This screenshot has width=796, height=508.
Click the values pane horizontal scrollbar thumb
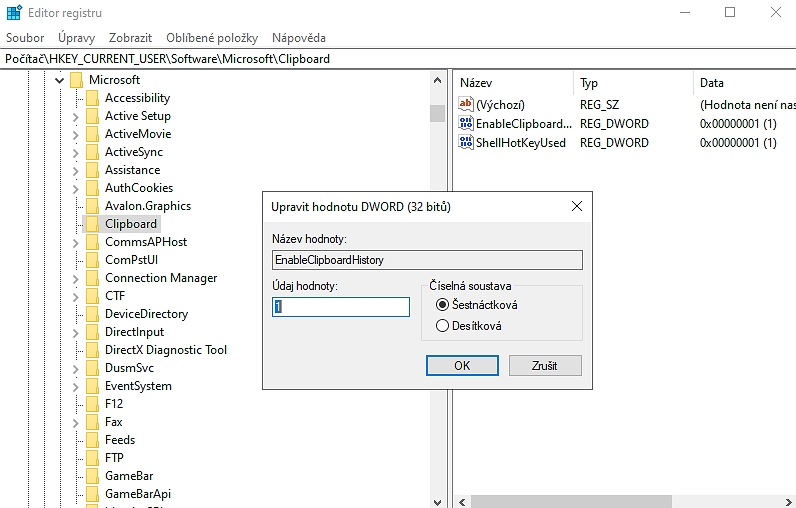pyautogui.click(x=571, y=502)
